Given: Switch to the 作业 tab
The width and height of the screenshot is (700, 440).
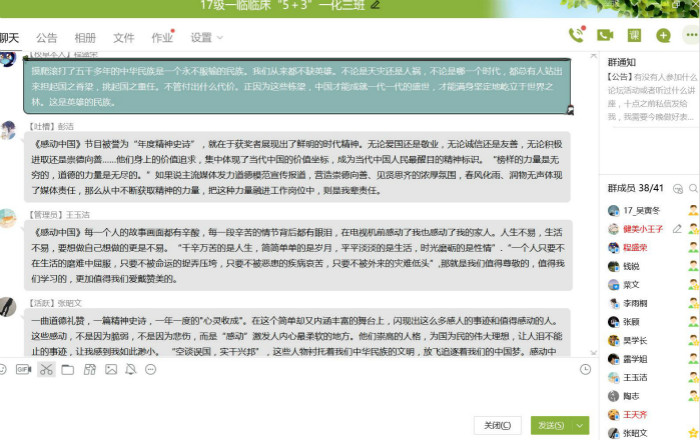Looking at the screenshot, I should tap(162, 38).
